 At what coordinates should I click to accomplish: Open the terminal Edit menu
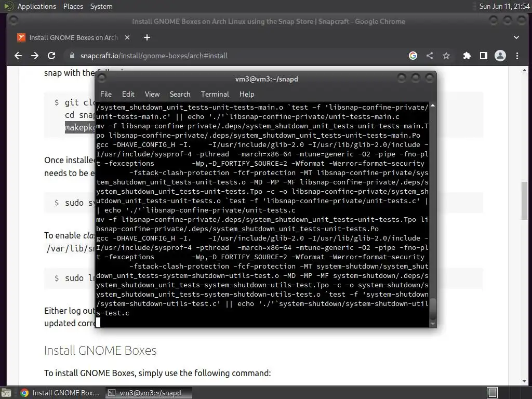click(128, 95)
